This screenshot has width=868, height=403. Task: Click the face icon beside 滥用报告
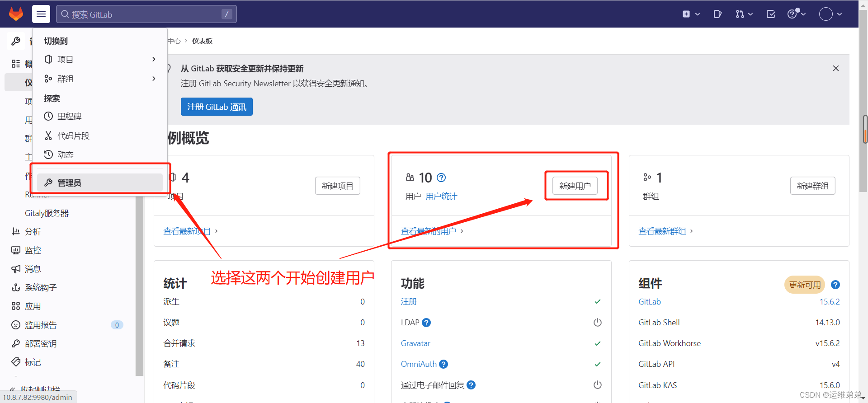pos(16,325)
